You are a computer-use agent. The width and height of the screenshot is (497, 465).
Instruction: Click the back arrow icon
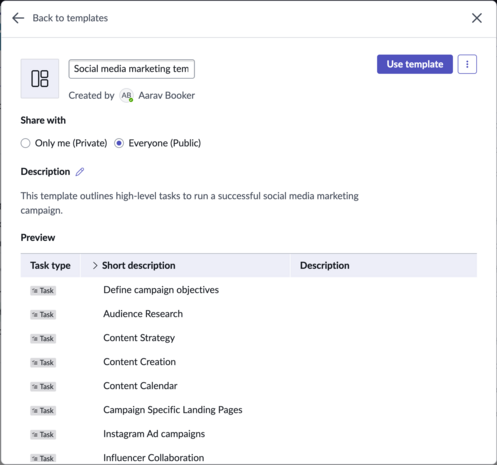point(18,18)
